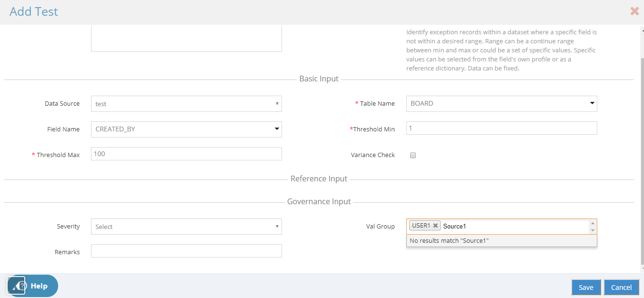Click the Val Group scroll up arrow
Viewport: 644px width, 298px height.
593,223
